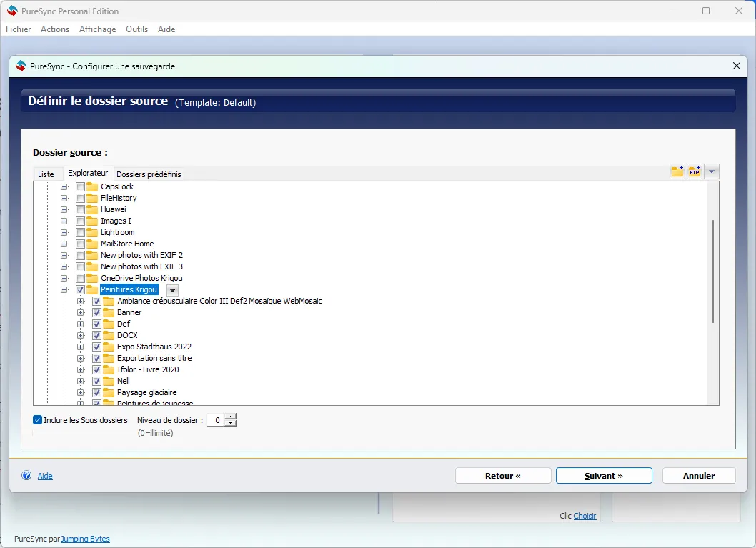Click the MailStore Home folder icon
Screen dimensions: 756x548
(92, 244)
